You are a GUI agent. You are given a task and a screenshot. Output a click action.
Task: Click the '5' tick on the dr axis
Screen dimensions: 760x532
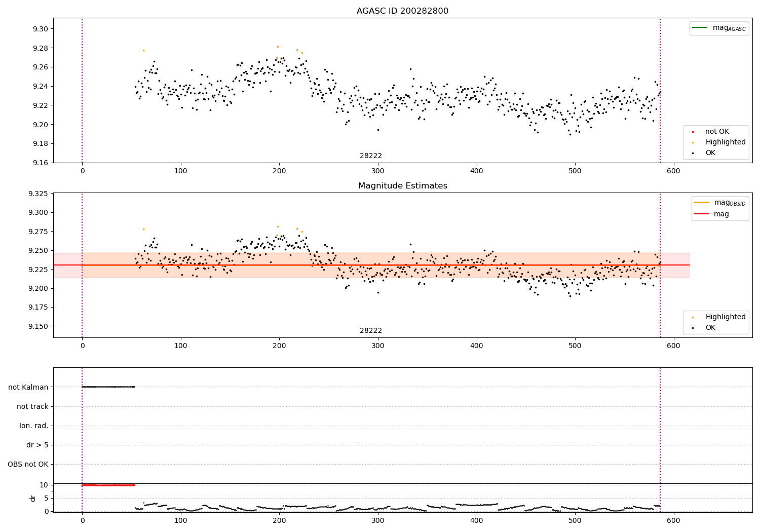point(47,498)
